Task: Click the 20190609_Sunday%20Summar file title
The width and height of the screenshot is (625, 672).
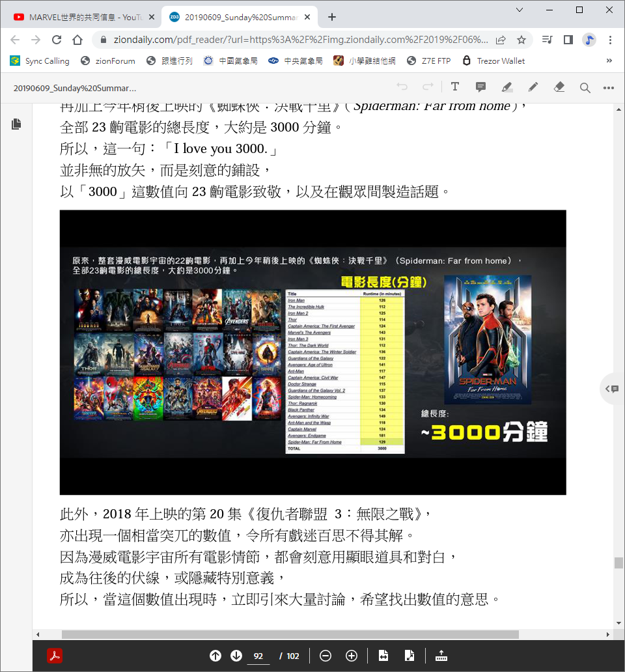Action: pyautogui.click(x=75, y=89)
